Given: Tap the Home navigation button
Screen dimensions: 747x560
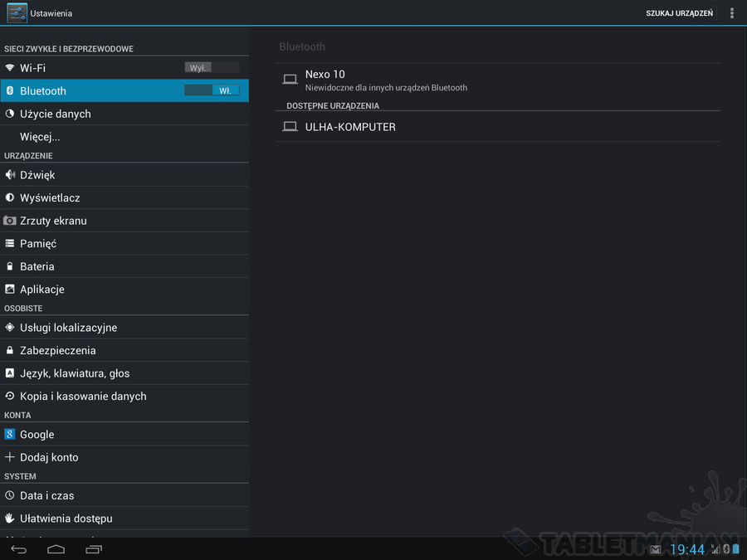Looking at the screenshot, I should [x=56, y=549].
